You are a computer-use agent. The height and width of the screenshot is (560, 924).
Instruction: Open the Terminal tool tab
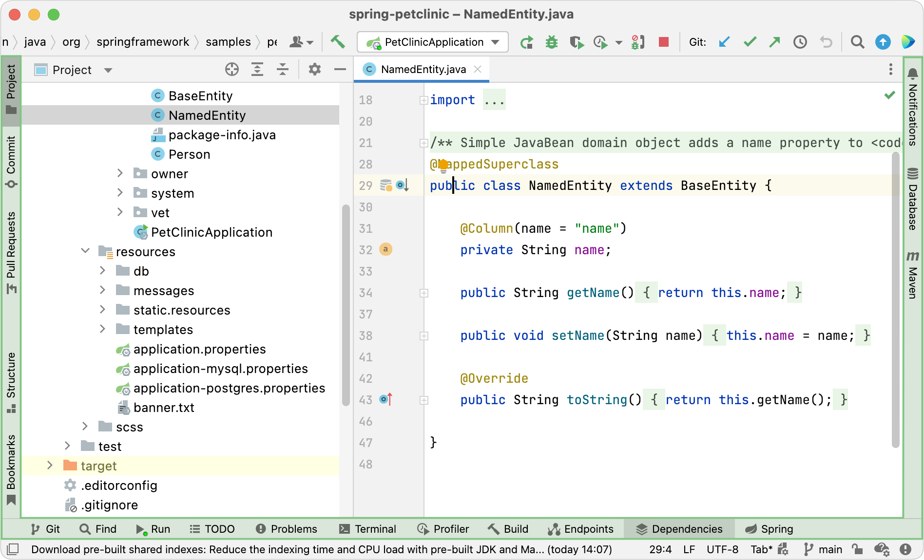[368, 529]
